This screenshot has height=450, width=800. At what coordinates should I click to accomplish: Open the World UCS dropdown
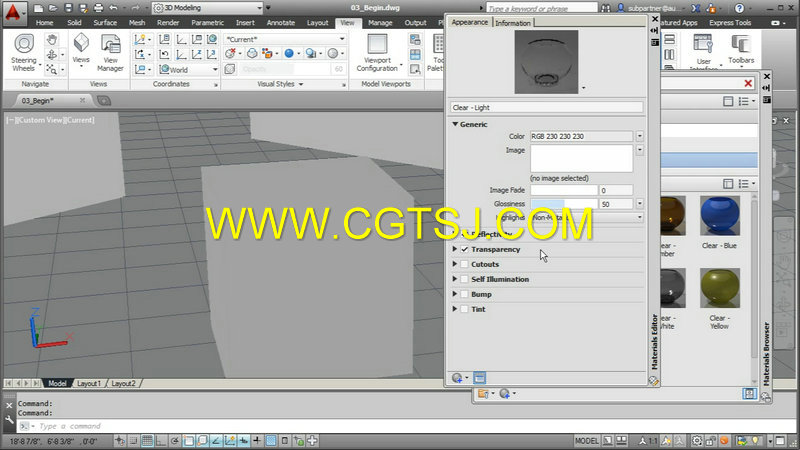(x=188, y=69)
